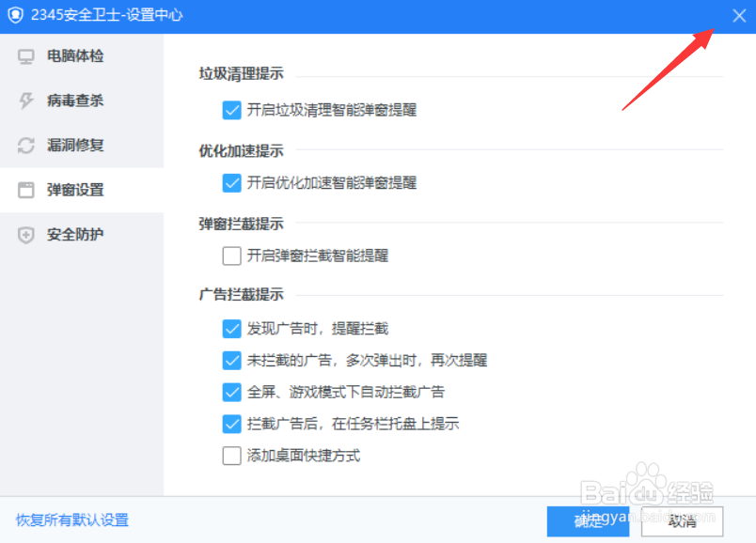Go to the 安全防护 tab
The image size is (756, 543).
[82, 235]
